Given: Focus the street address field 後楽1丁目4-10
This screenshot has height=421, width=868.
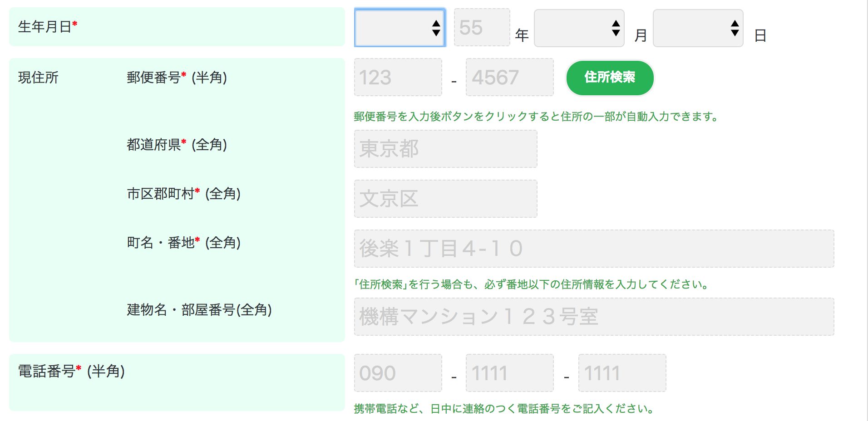Looking at the screenshot, I should [594, 249].
